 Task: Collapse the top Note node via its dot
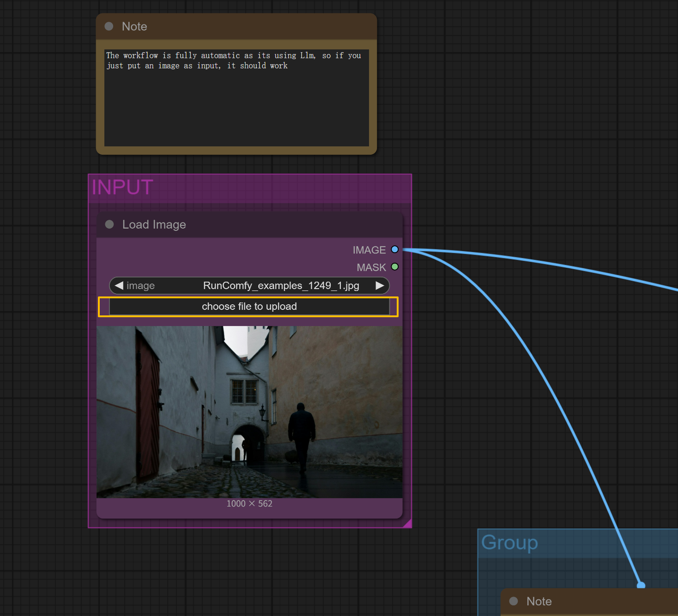[109, 26]
